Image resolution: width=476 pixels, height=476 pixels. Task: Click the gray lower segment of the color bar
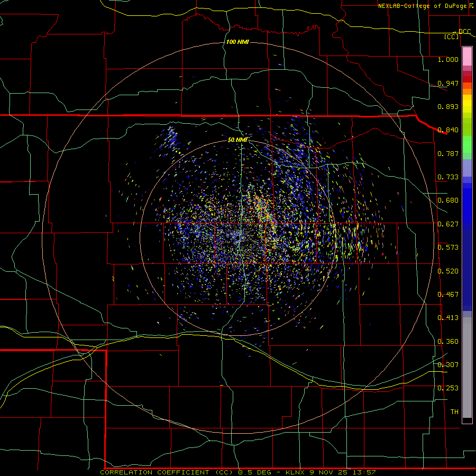click(x=467, y=368)
